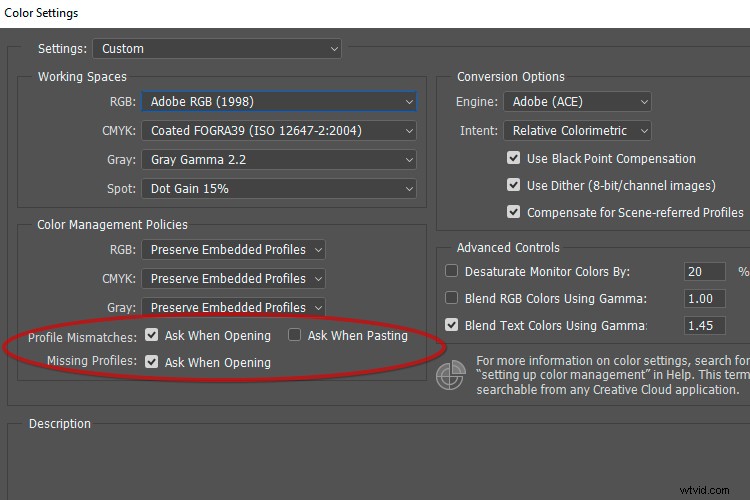The width and height of the screenshot is (750, 500).
Task: Open the Spot dropdown Dot Gain 15%
Action: coord(279,189)
